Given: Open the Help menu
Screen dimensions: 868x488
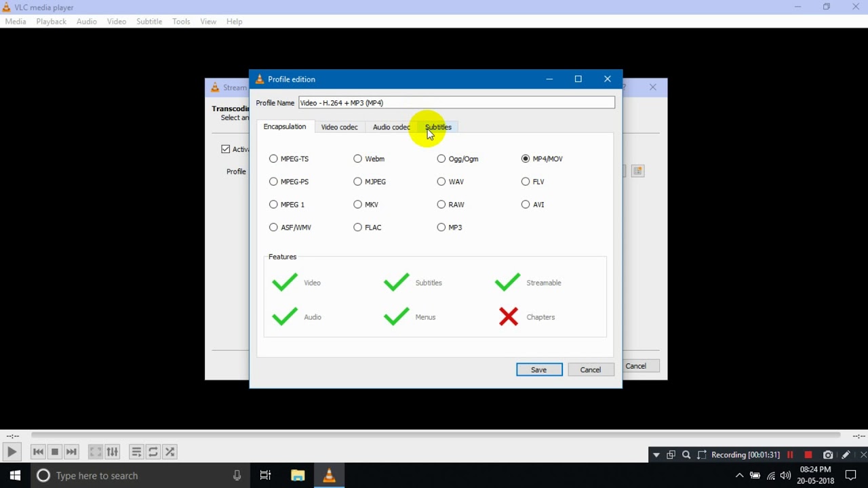Looking at the screenshot, I should tap(234, 22).
